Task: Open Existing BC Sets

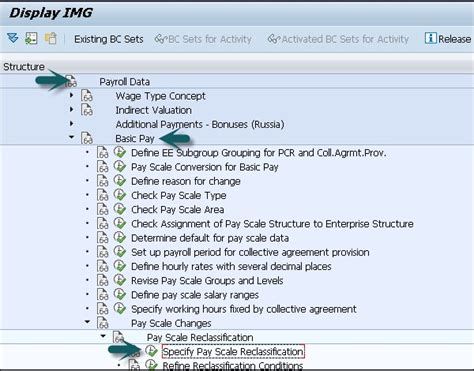Action: click(109, 39)
